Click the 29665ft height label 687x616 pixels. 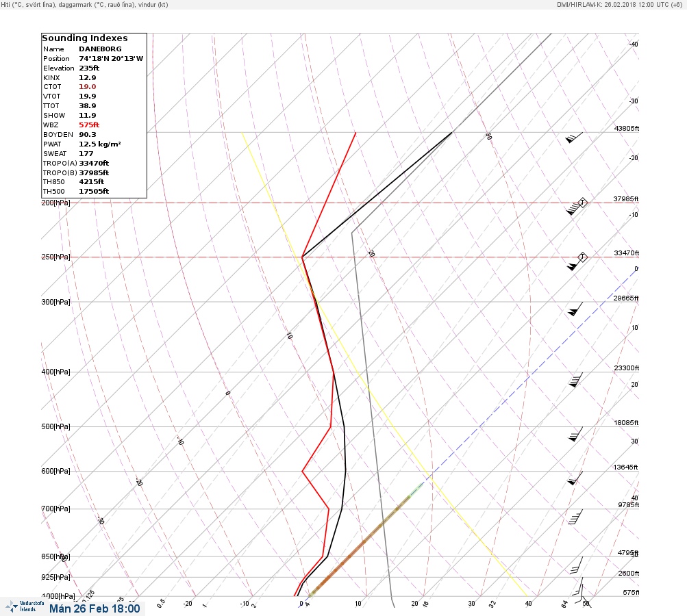(625, 298)
